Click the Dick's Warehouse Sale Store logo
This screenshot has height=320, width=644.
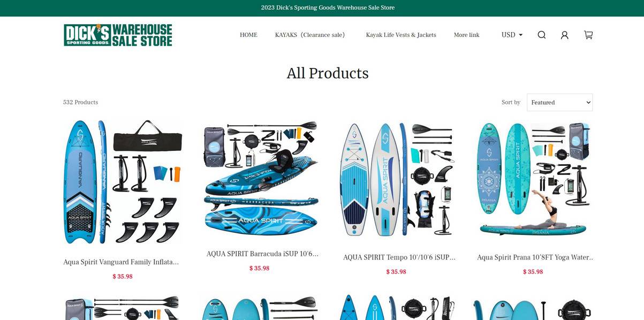click(x=118, y=35)
